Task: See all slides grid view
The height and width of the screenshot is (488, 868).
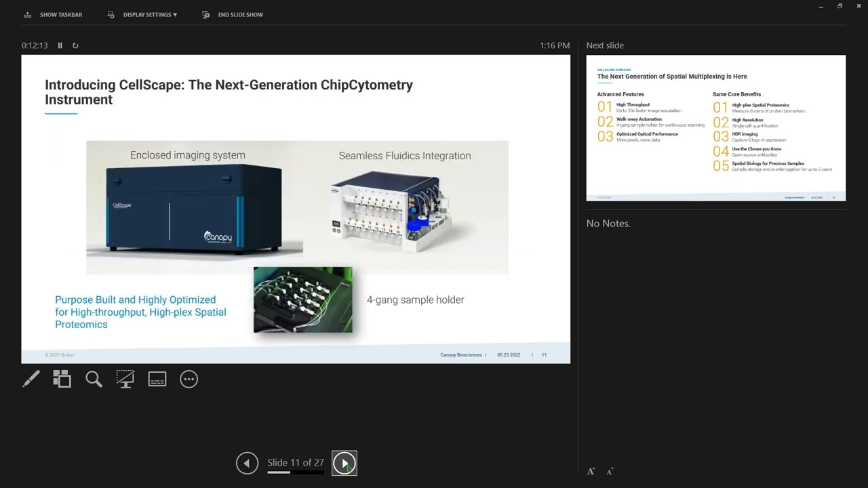Action: [x=62, y=379]
